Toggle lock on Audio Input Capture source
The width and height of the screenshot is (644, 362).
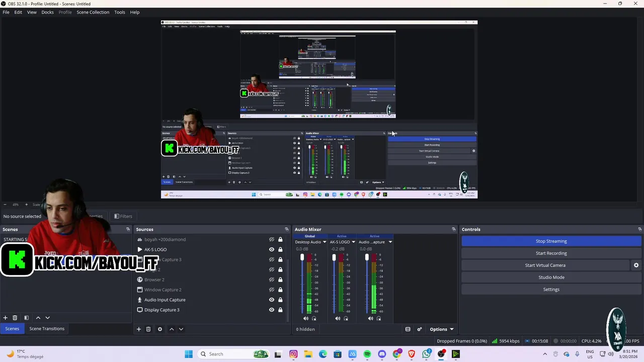point(280,300)
